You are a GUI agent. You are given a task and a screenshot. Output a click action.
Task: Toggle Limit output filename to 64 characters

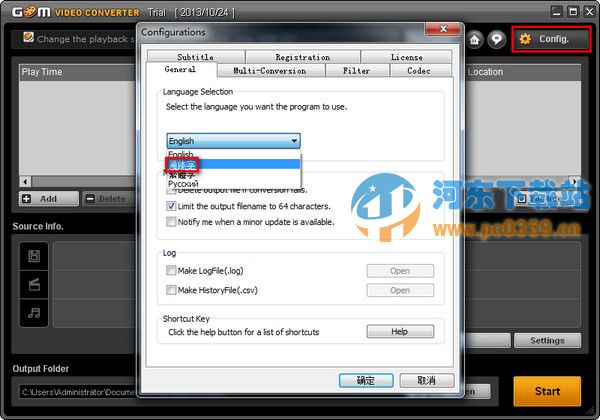pyautogui.click(x=171, y=206)
